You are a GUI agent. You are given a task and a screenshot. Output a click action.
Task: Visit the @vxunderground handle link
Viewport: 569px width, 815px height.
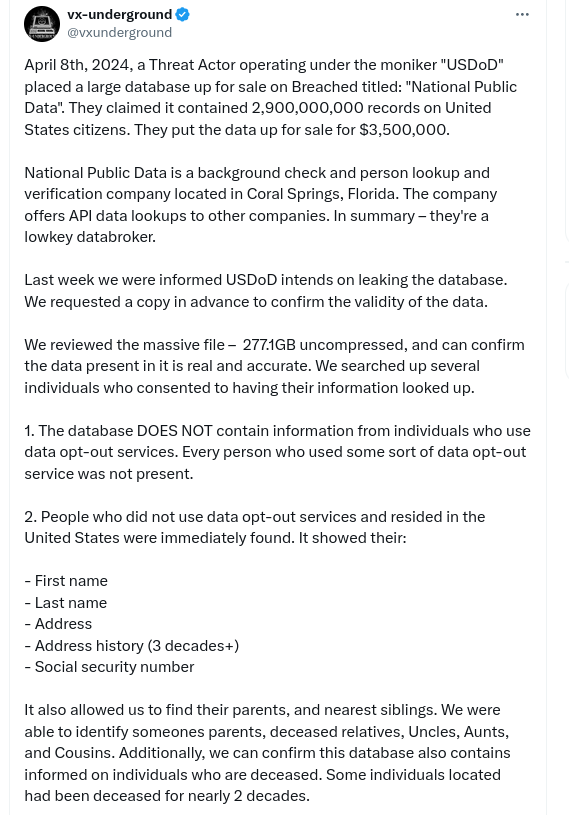(120, 32)
